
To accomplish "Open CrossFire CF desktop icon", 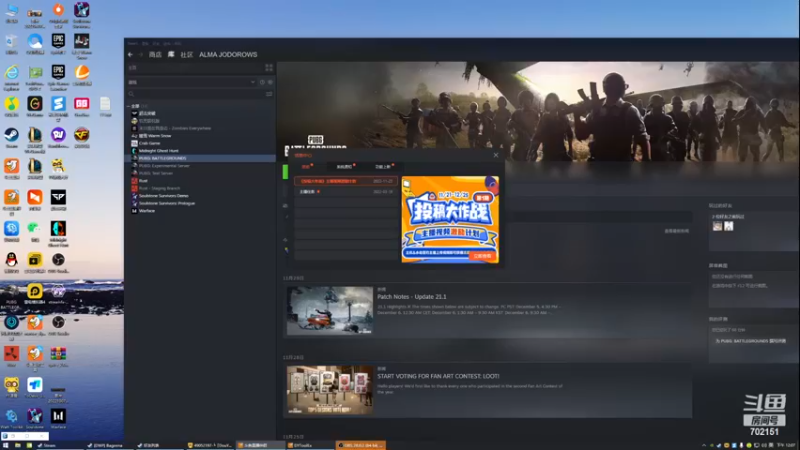I will pos(82,135).
